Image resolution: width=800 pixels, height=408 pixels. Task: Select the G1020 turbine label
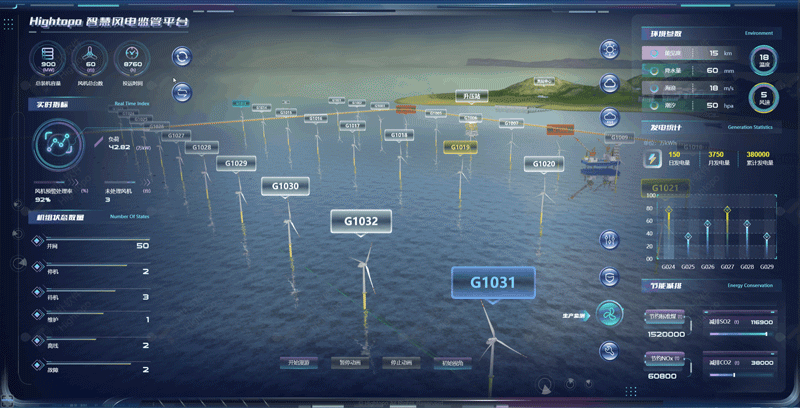(x=544, y=164)
